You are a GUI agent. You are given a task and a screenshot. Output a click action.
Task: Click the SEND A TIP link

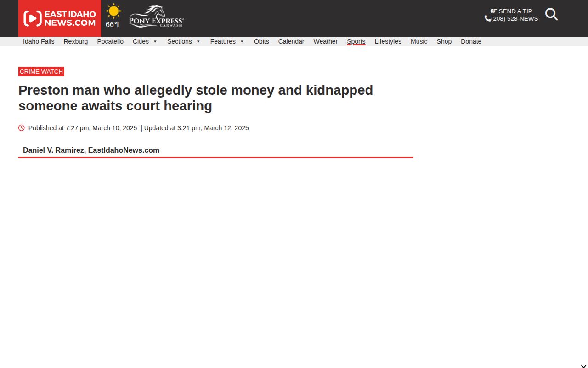click(x=515, y=11)
